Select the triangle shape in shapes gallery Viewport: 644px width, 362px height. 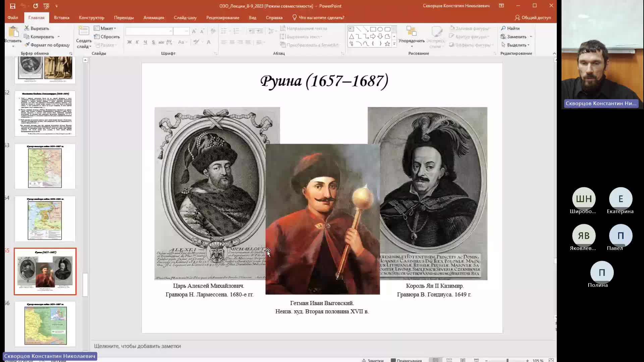pos(351,36)
